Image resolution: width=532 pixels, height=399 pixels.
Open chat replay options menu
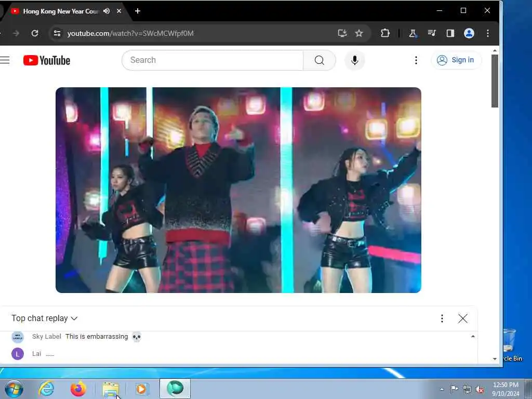442,318
